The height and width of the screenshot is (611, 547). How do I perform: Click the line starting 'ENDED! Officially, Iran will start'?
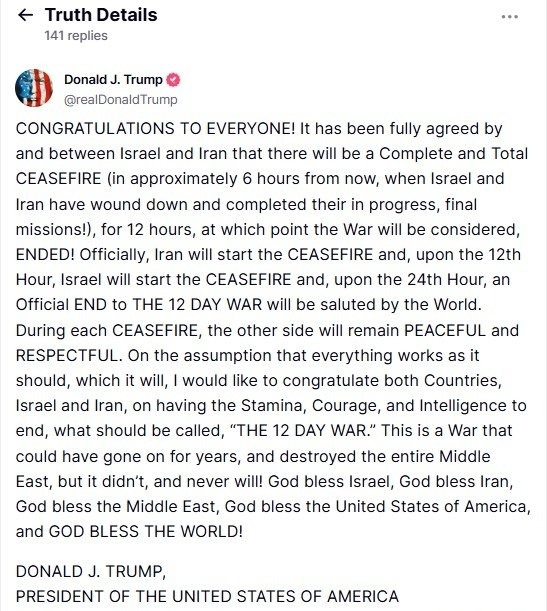coord(268,254)
